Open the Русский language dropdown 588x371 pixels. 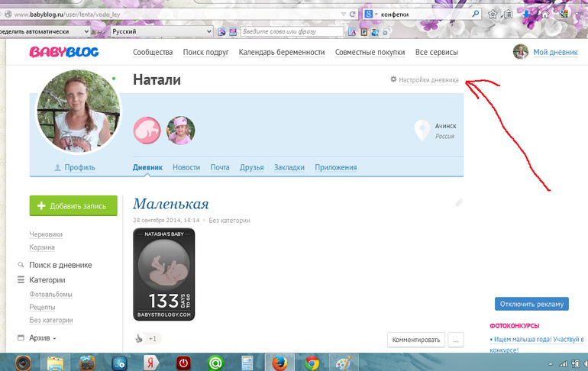pyautogui.click(x=159, y=32)
